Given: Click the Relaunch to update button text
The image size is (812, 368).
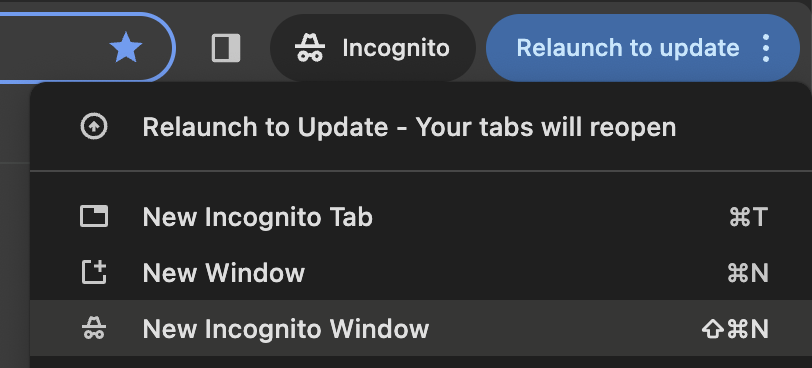Looking at the screenshot, I should [628, 48].
